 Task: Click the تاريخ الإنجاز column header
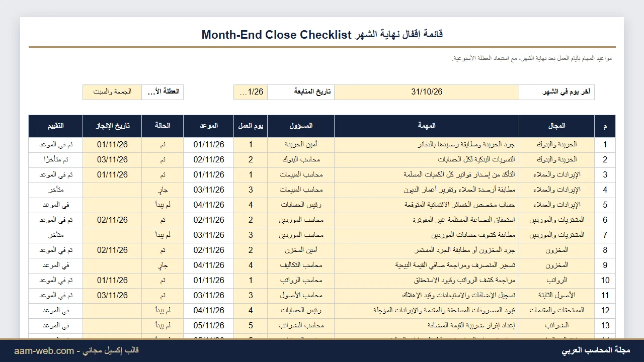(x=112, y=126)
